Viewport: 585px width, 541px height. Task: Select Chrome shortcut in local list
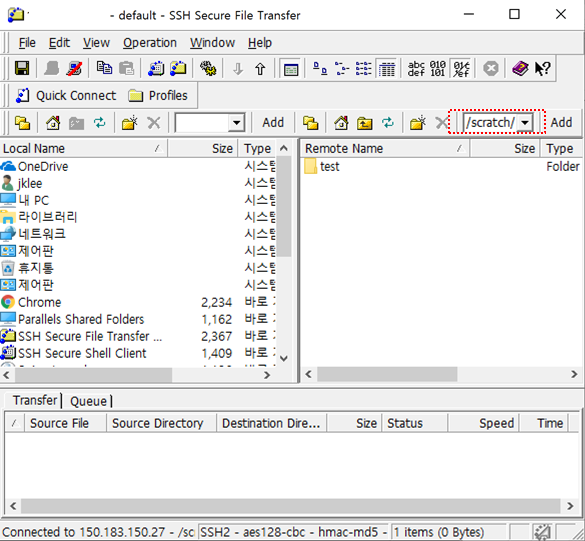pyautogui.click(x=31, y=302)
